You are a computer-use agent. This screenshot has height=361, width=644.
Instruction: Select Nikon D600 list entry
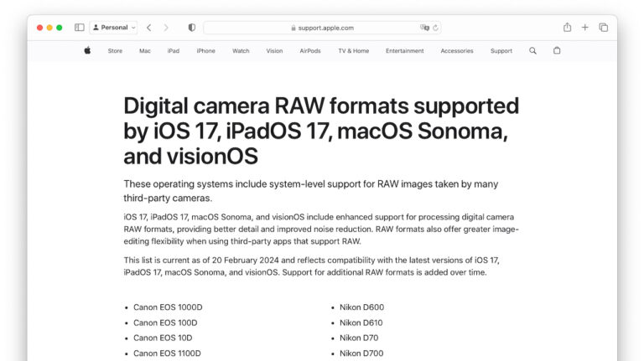pos(362,307)
